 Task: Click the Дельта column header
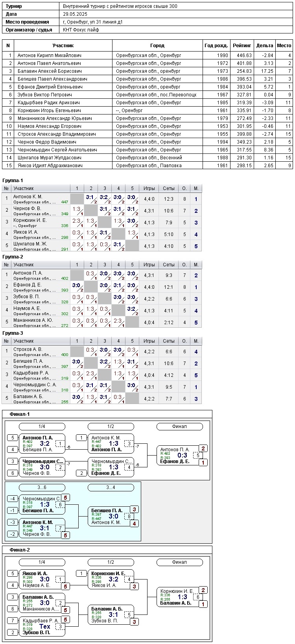(x=264, y=46)
